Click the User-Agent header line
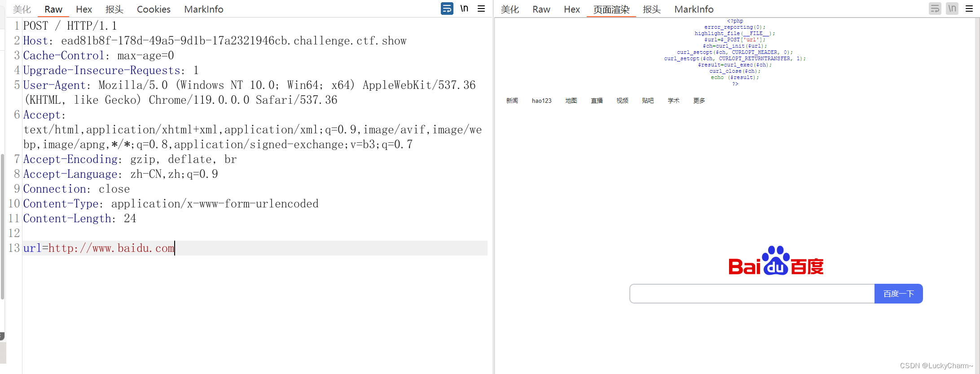This screenshot has height=374, width=980. pos(249,92)
